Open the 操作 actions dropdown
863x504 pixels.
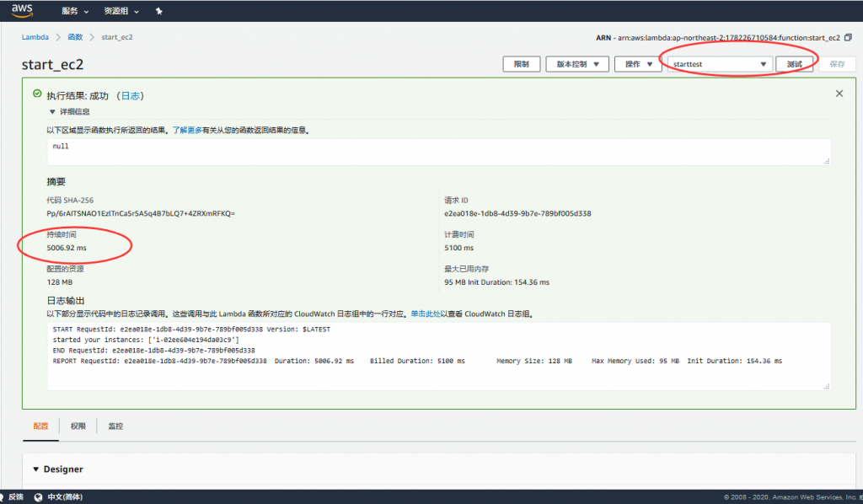(638, 64)
